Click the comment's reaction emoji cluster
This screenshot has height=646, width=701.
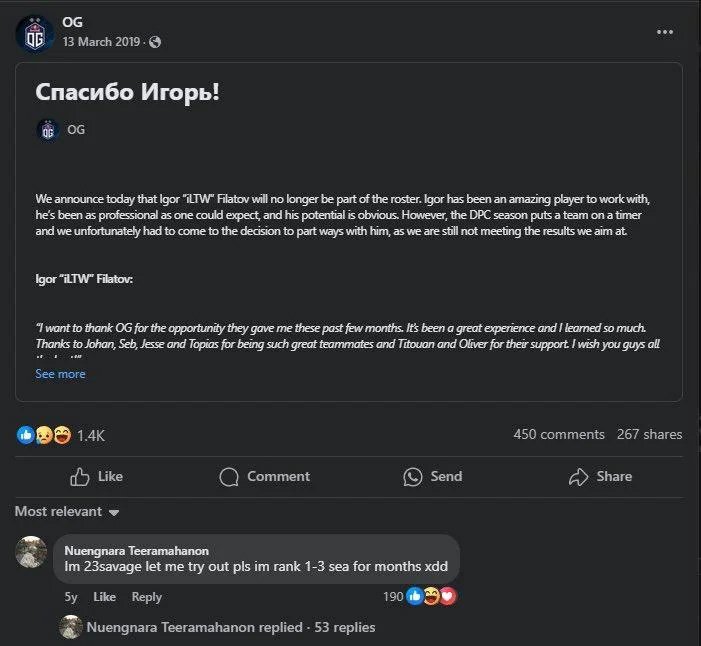point(432,597)
